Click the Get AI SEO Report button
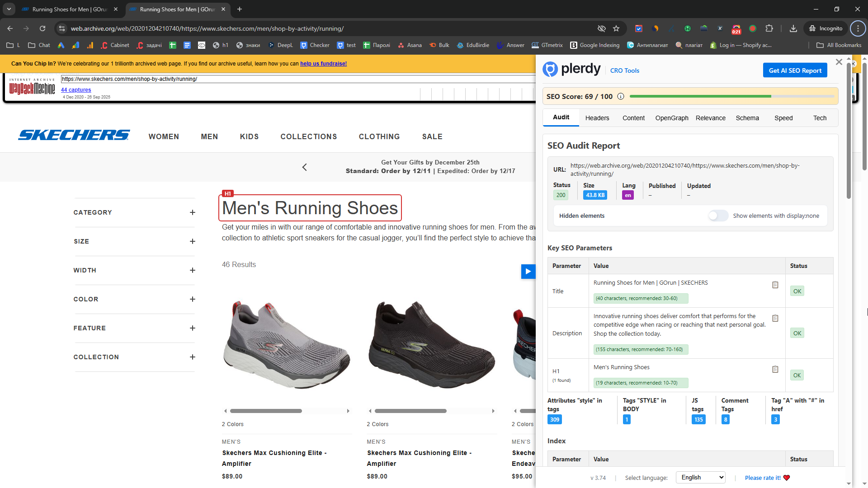This screenshot has height=488, width=868. [x=795, y=70]
